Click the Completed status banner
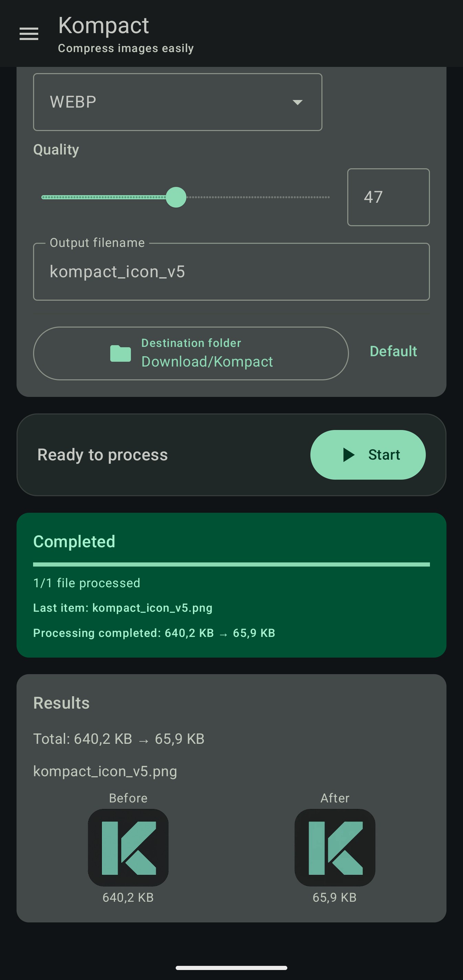 coord(231,583)
